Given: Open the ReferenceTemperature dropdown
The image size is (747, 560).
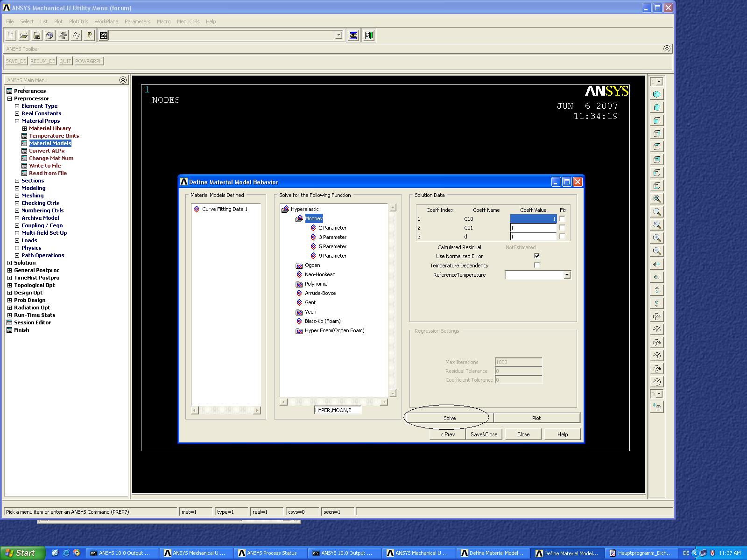Looking at the screenshot, I should click(x=567, y=275).
